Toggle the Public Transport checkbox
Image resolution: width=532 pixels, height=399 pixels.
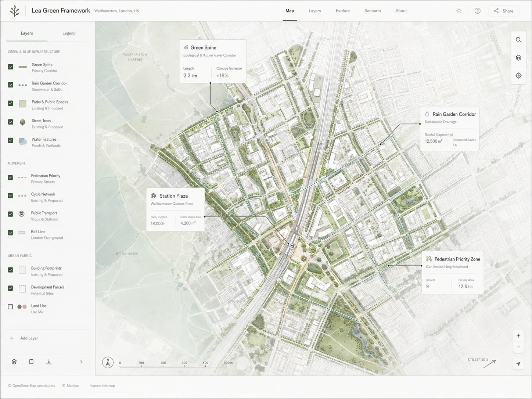pyautogui.click(x=10, y=214)
